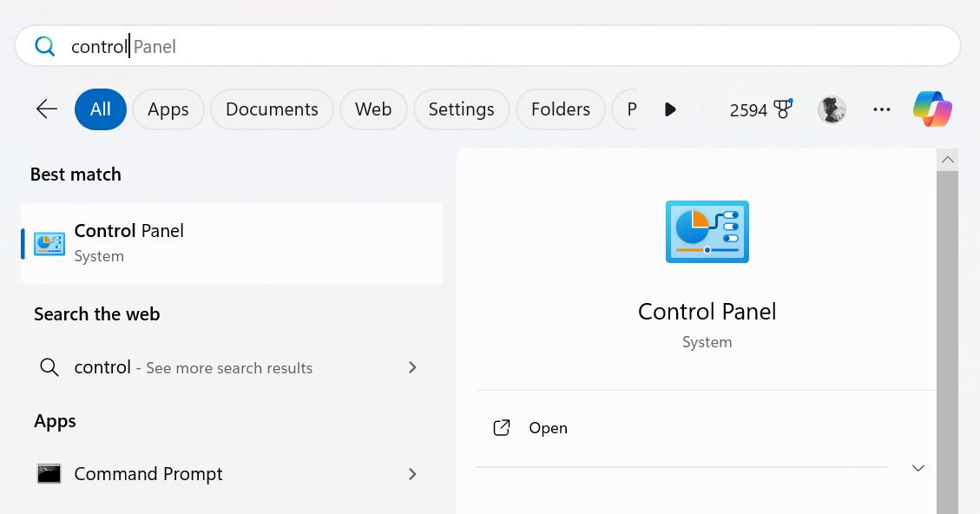Open Control Panel via Open button
Viewport: 980px width, 514px height.
(x=548, y=428)
